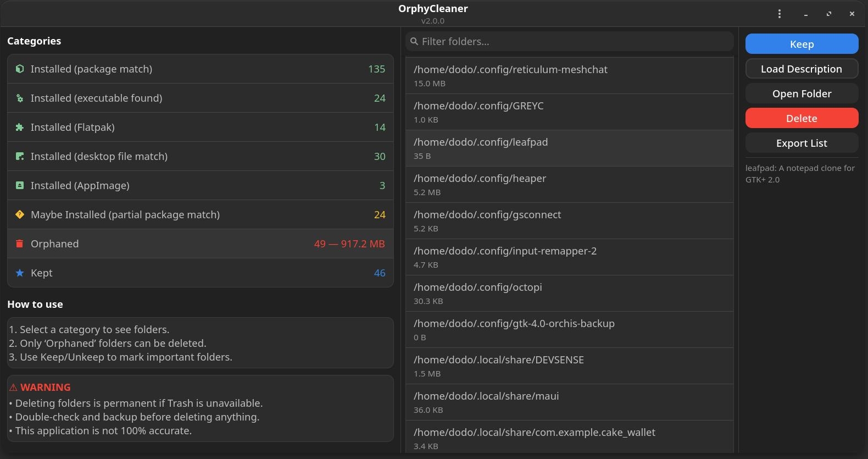Viewport: 868px width, 459px height.
Task: Click the AppImage category icon
Action: click(20, 185)
